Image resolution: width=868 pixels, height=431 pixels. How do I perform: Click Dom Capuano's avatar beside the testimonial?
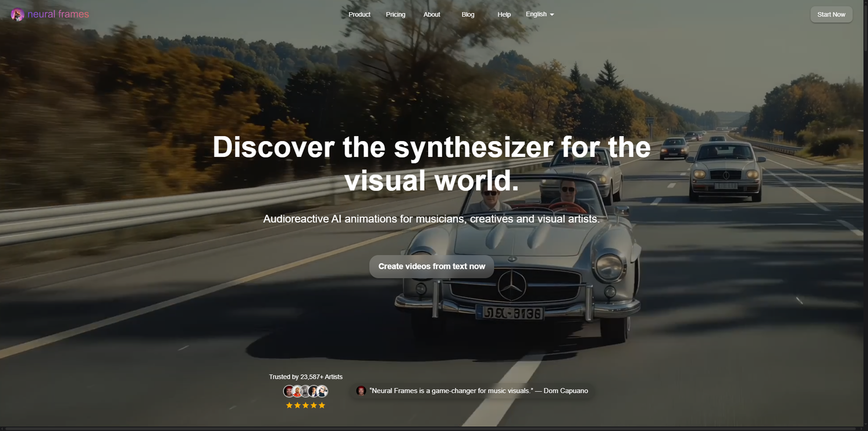click(361, 391)
